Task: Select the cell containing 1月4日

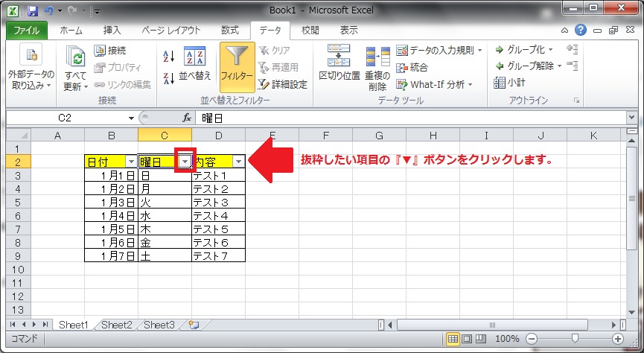Action: click(x=111, y=216)
